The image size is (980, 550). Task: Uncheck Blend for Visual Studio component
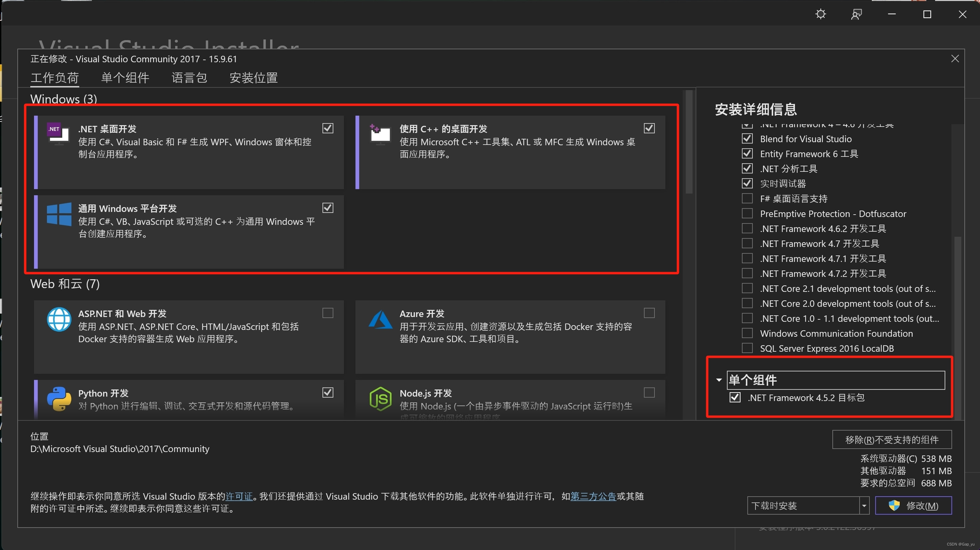[747, 138]
